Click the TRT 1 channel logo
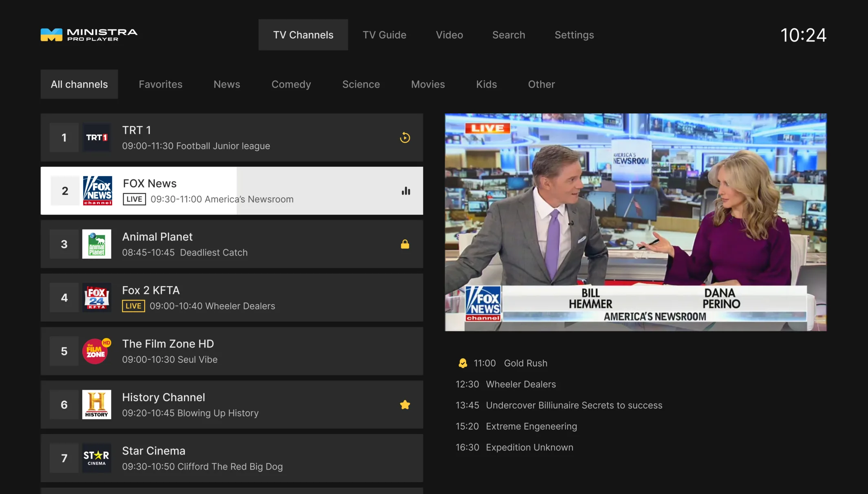This screenshot has width=868, height=494. 97,137
